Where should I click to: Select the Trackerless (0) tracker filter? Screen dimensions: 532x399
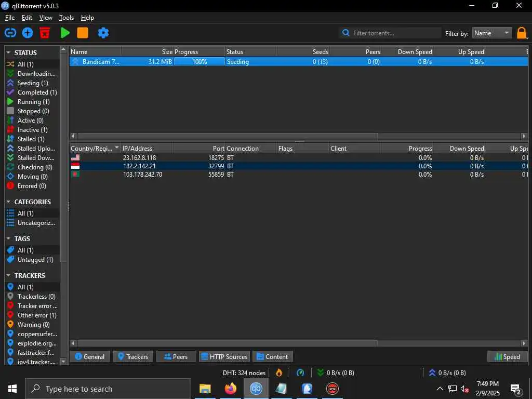coord(33,297)
